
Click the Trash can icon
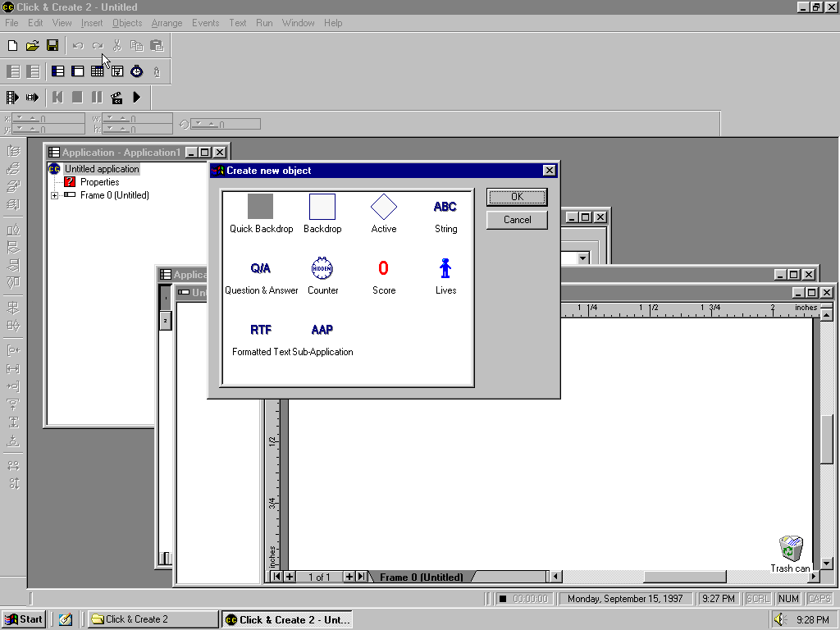(791, 549)
